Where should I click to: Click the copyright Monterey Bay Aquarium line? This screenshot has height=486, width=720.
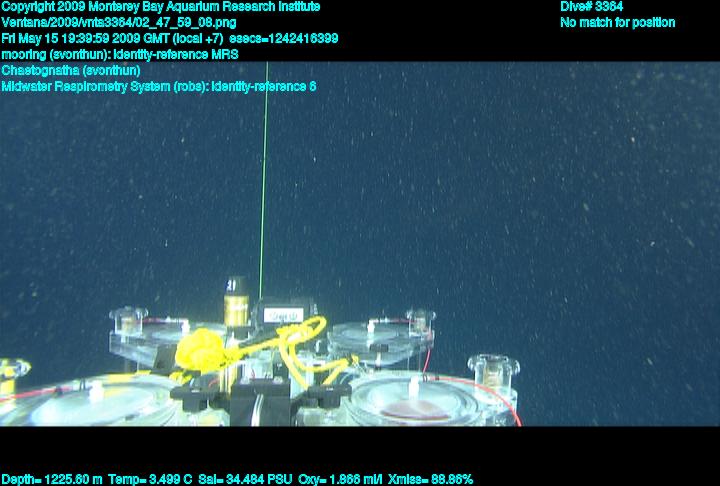pos(161,7)
